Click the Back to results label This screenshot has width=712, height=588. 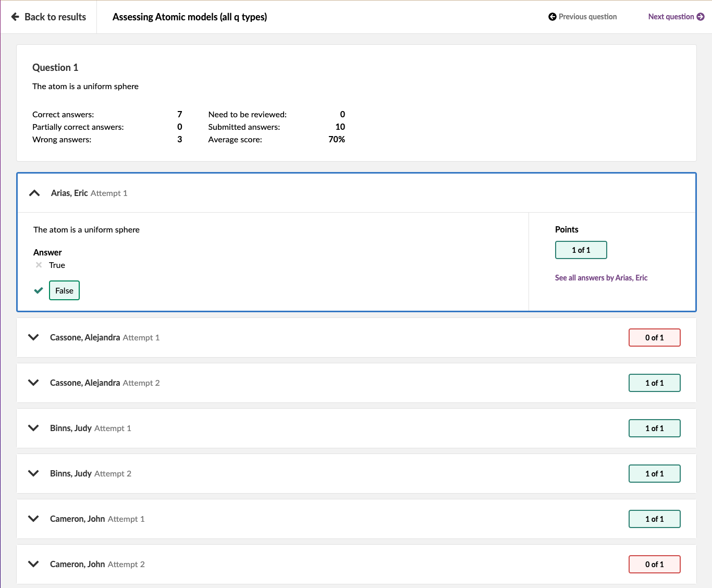click(55, 17)
